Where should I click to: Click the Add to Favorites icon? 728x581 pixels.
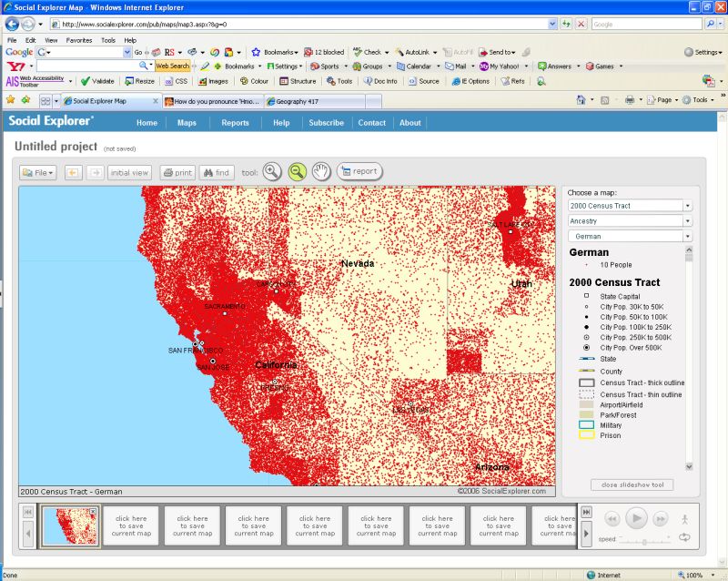point(26,99)
